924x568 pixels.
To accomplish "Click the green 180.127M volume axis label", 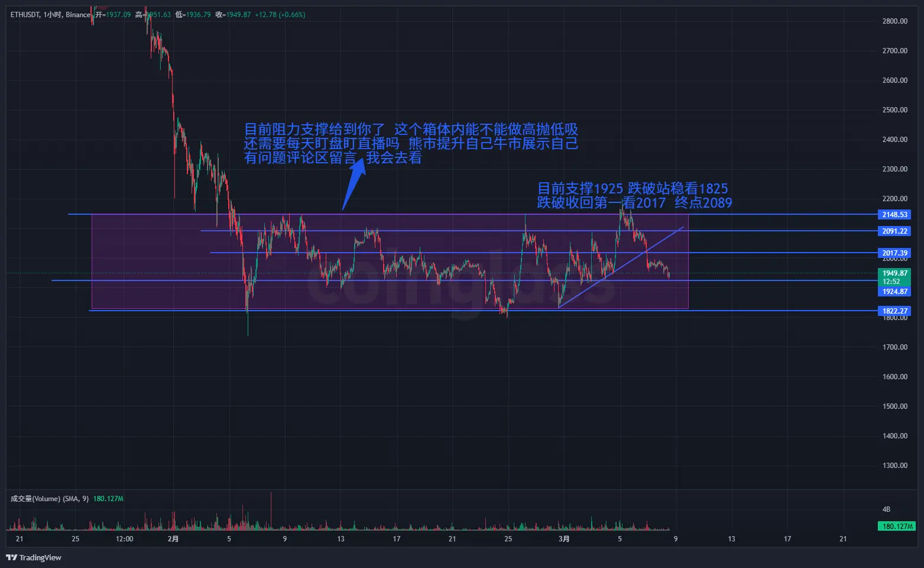I will coord(897,526).
